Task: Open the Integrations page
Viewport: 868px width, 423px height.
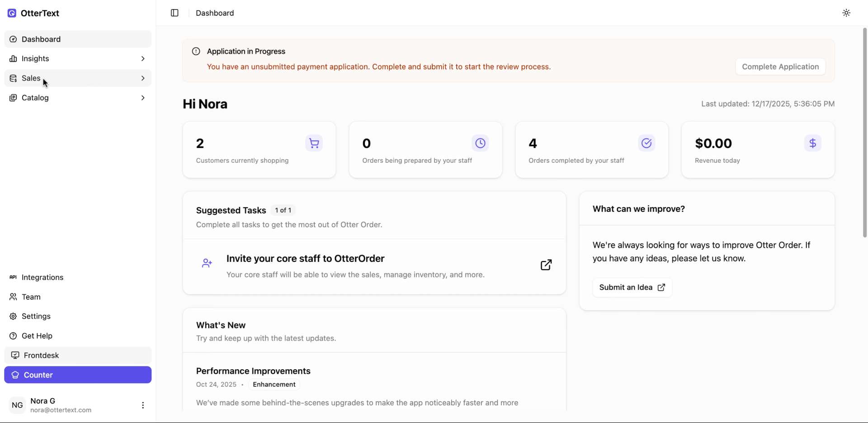Action: [x=42, y=277]
